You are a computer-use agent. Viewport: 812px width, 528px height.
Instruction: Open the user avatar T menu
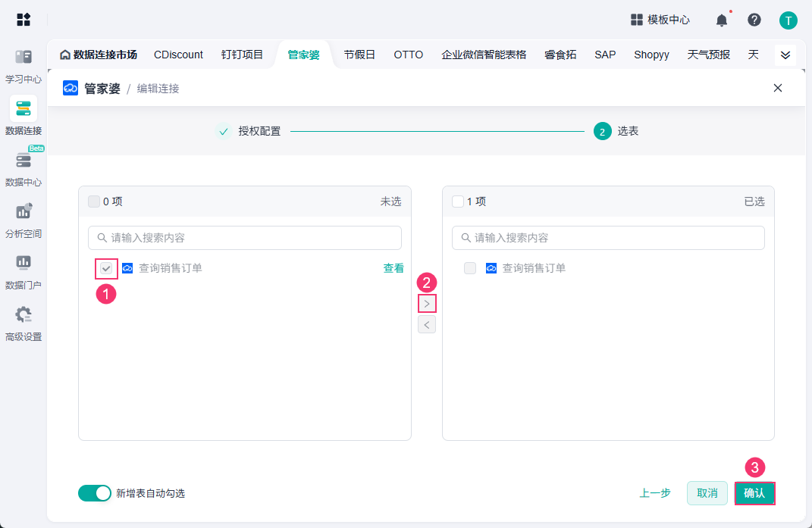(x=788, y=20)
